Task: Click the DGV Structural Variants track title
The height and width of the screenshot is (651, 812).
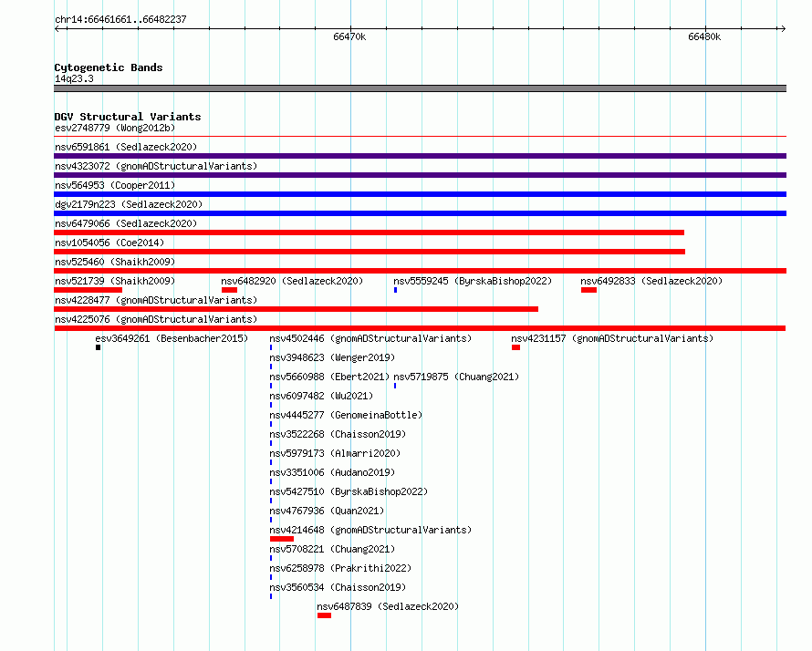Action: (x=128, y=117)
